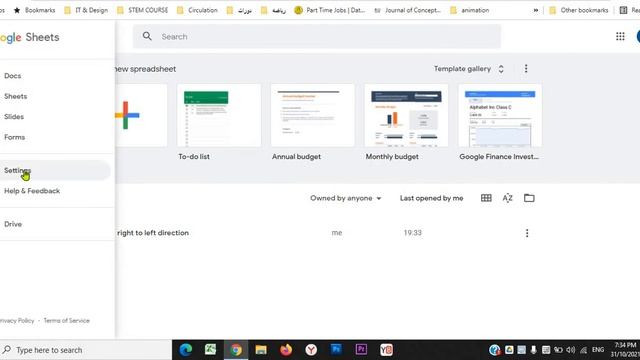Open the IT & Design bookmark folder
The image size is (640, 360).
click(86, 10)
